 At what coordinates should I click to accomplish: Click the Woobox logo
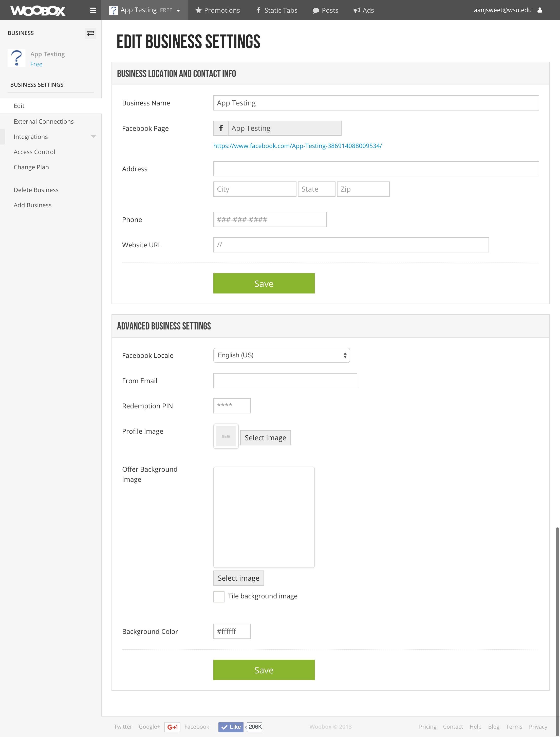[38, 11]
